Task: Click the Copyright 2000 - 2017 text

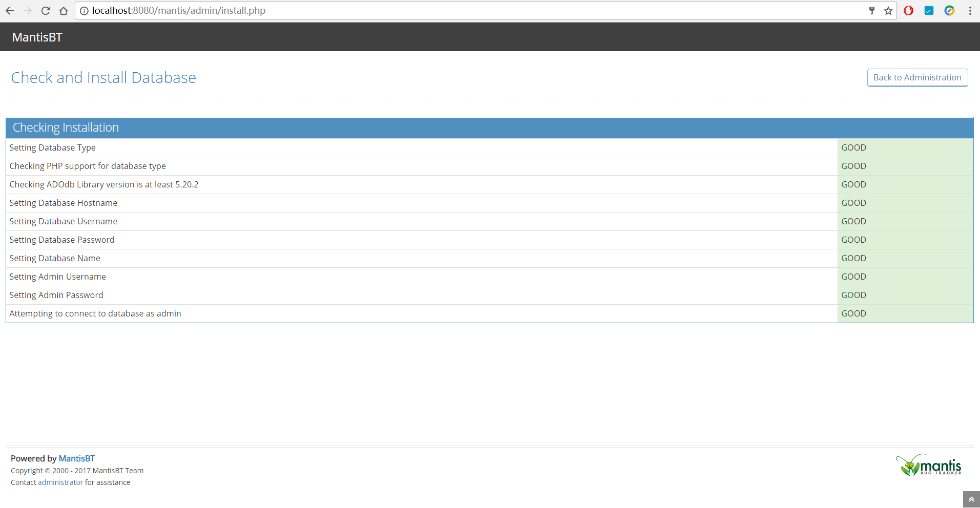Action: tap(77, 471)
